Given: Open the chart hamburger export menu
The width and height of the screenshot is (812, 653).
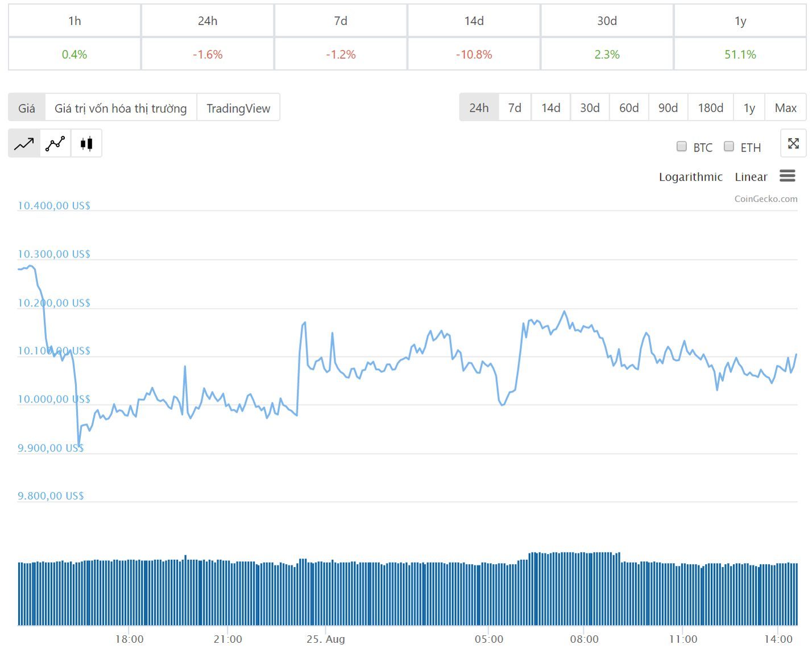Looking at the screenshot, I should [787, 176].
